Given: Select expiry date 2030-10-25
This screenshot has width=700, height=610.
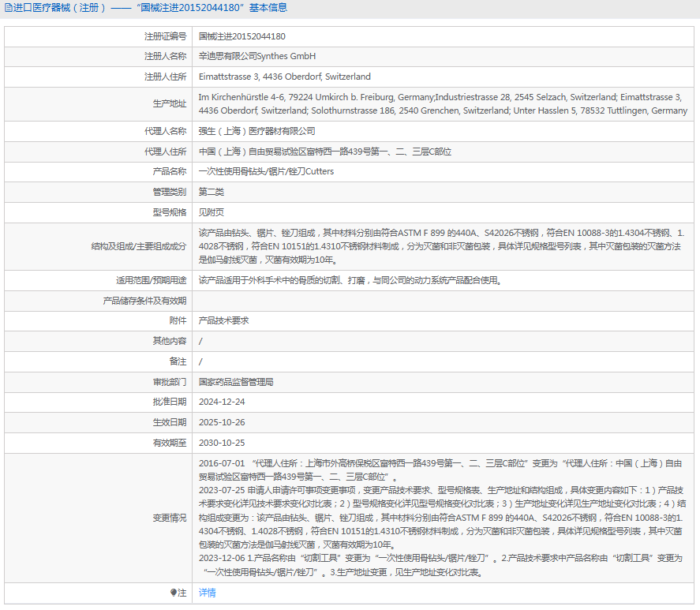Looking at the screenshot, I should pos(222,443).
